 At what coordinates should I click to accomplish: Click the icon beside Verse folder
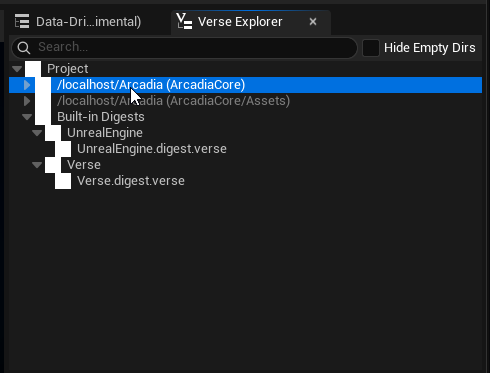[x=53, y=165]
